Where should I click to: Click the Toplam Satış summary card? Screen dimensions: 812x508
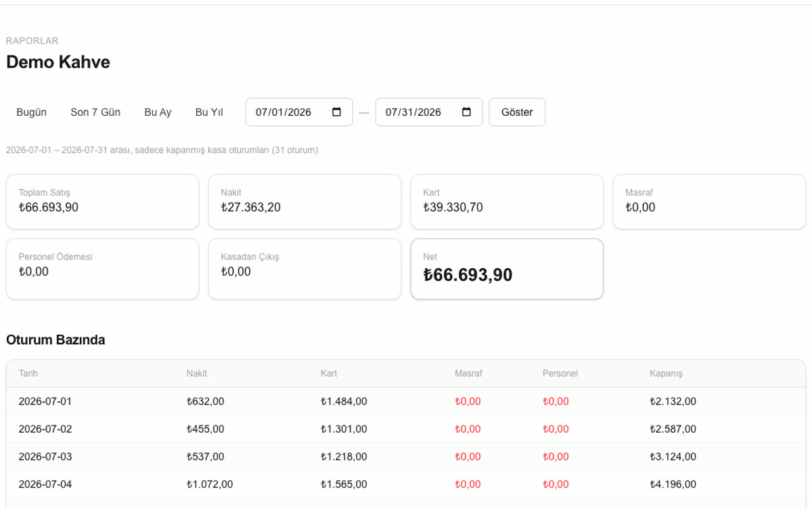(x=103, y=202)
